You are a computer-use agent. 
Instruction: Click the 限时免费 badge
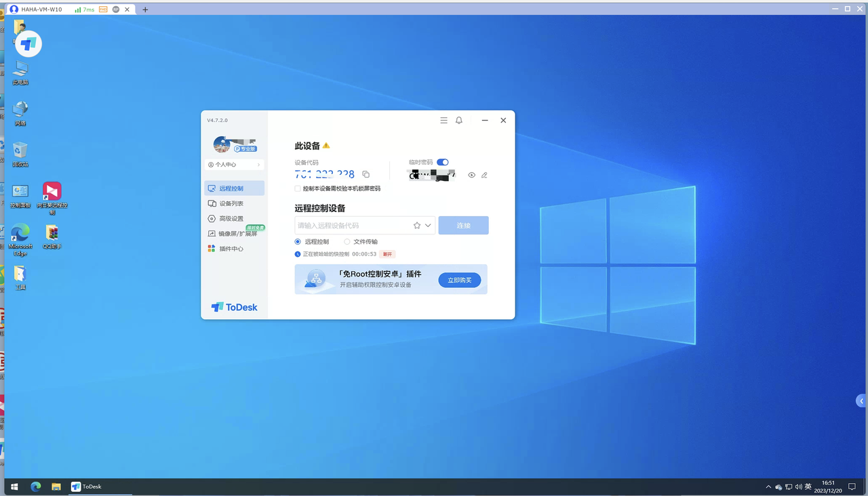coord(256,228)
